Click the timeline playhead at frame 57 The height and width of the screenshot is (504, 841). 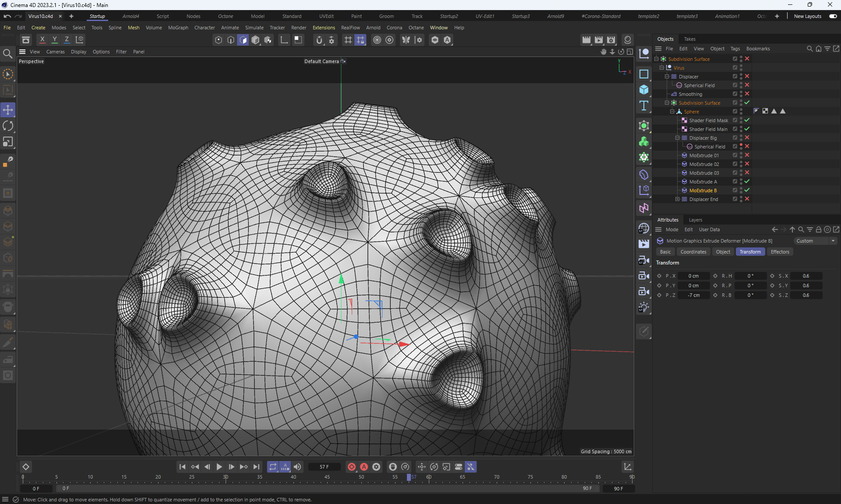[409, 477]
